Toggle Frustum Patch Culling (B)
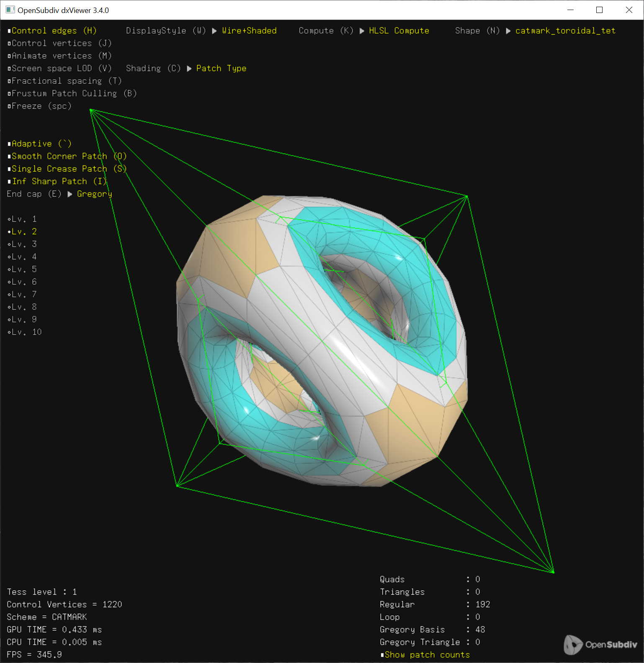Viewport: 644px width, 663px height. pos(72,93)
